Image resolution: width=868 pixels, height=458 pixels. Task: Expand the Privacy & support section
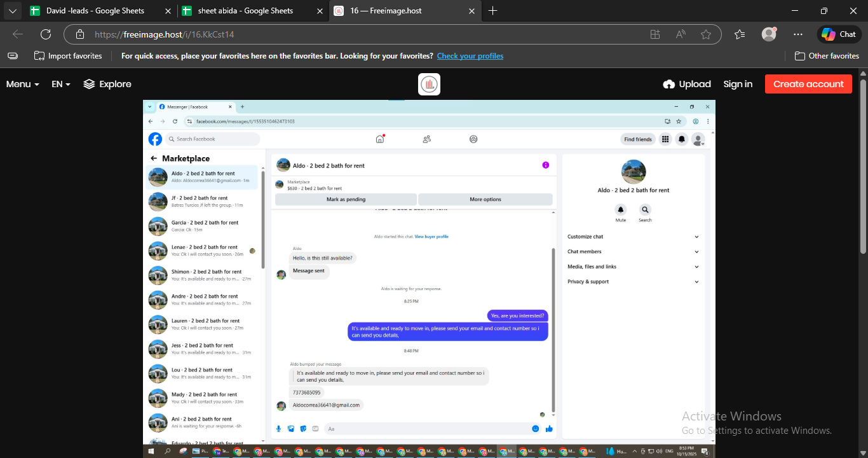coord(634,282)
